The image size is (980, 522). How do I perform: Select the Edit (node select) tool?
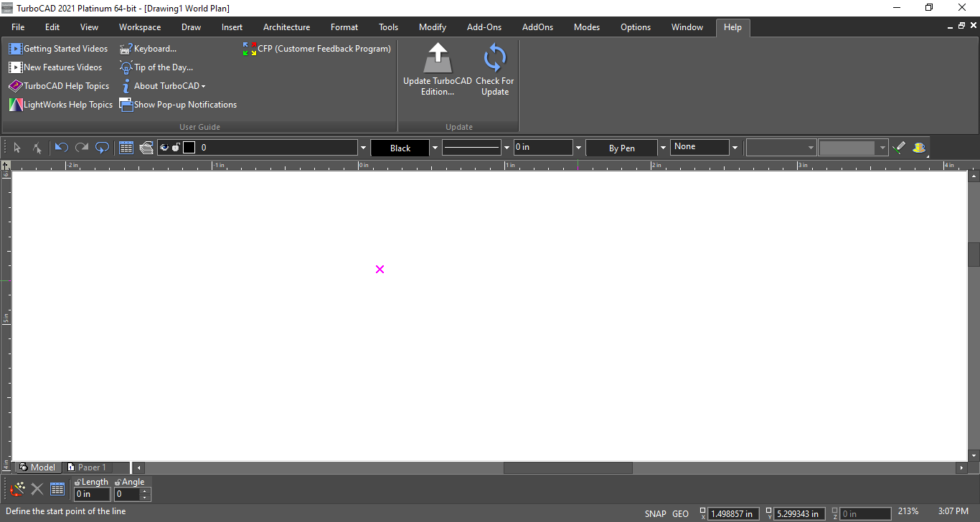tap(37, 148)
